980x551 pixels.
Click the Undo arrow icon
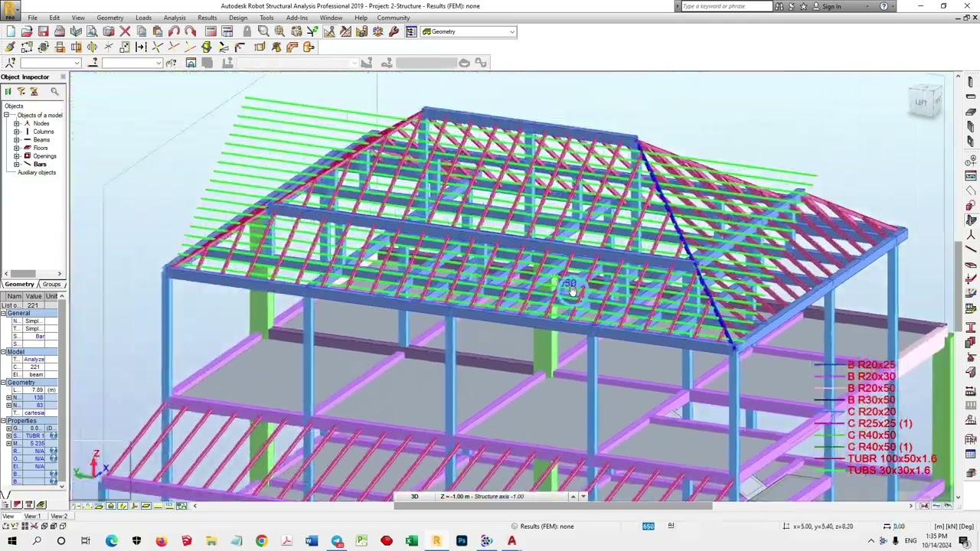[174, 31]
